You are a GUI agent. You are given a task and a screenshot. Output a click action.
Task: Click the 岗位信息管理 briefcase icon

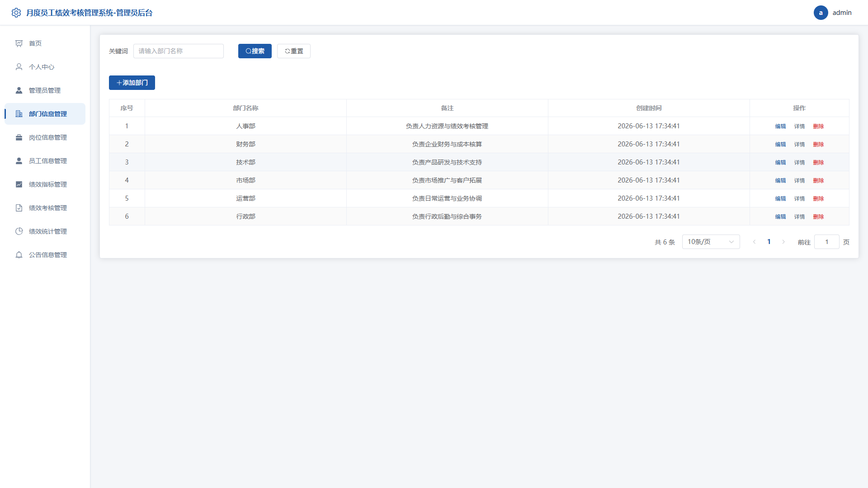[19, 137]
